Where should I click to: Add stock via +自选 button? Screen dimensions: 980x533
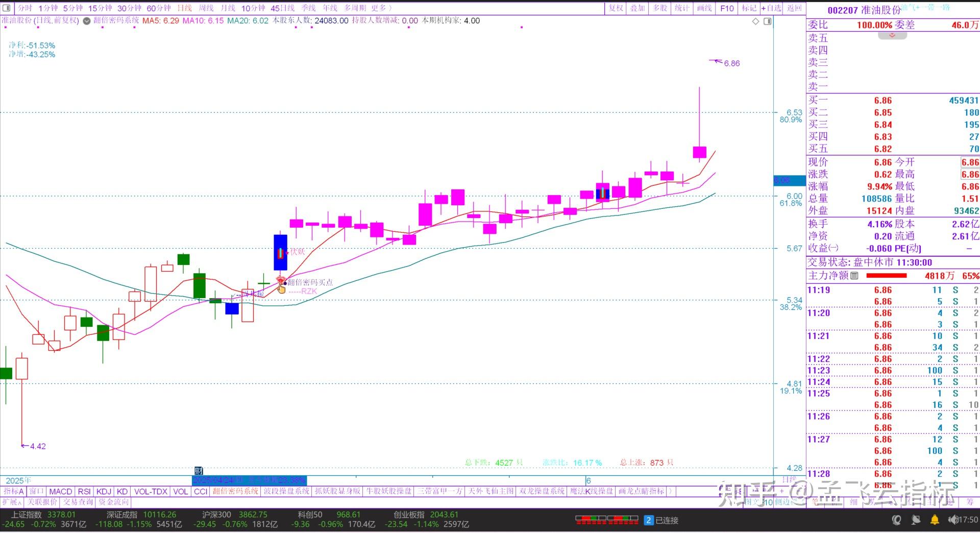771,8
